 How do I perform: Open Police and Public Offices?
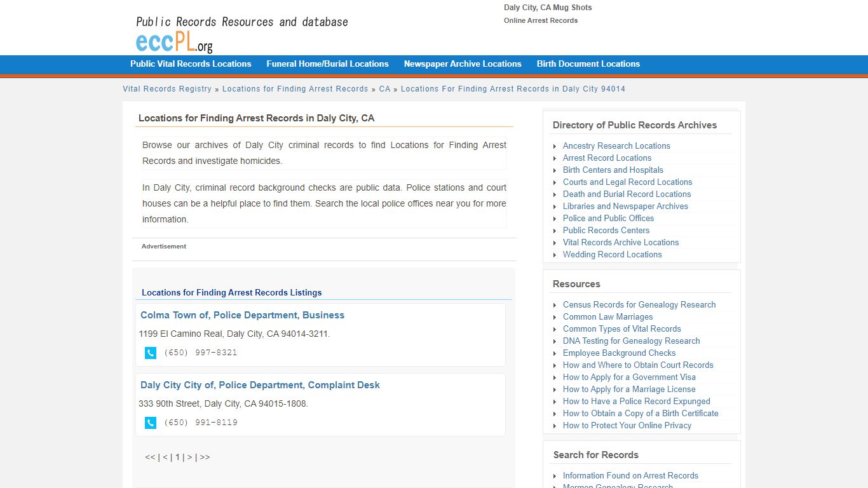[608, 218]
